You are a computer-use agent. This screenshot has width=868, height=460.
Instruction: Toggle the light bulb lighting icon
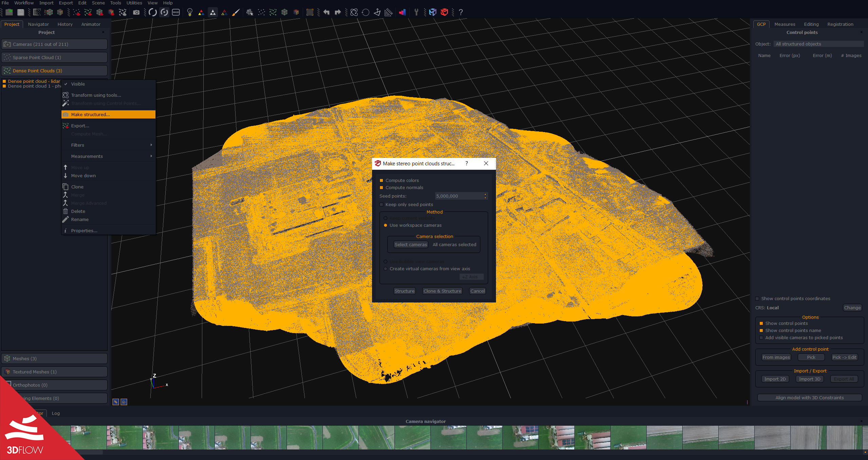tap(190, 12)
